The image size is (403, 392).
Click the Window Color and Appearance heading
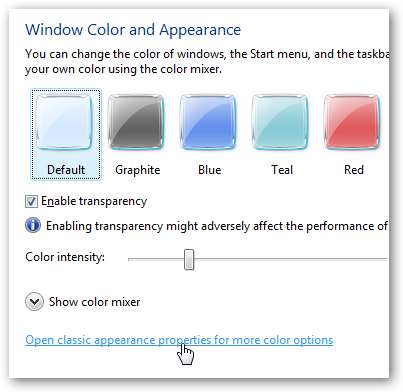point(133,30)
